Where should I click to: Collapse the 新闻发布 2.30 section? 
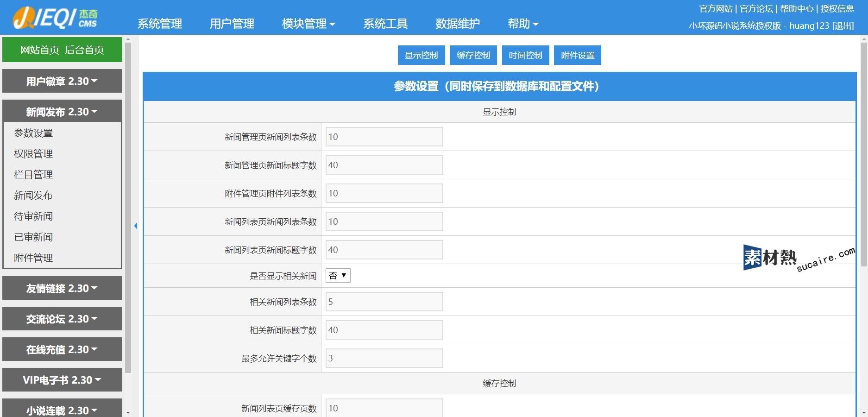pyautogui.click(x=62, y=112)
